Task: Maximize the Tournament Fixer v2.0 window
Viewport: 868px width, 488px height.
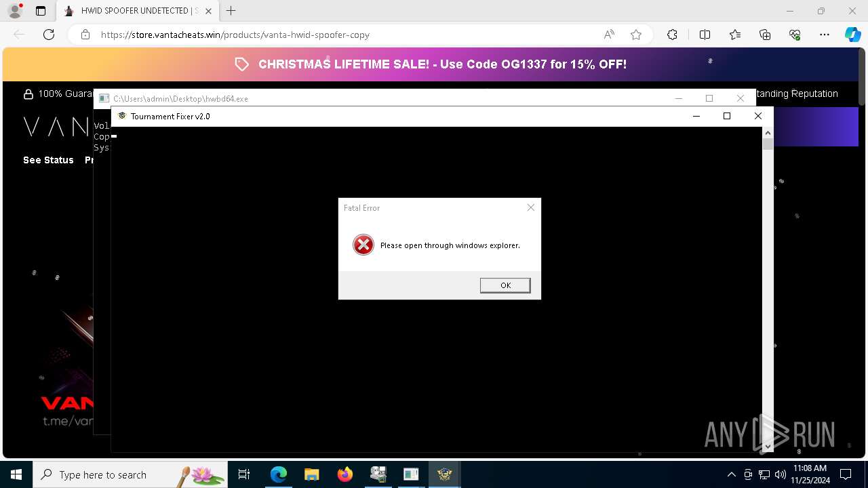Action: coord(727,116)
